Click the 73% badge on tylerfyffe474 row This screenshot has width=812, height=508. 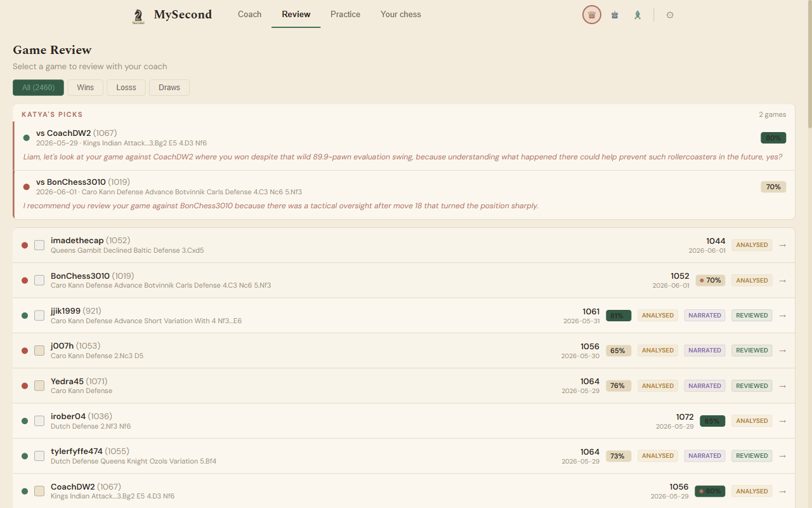click(619, 456)
